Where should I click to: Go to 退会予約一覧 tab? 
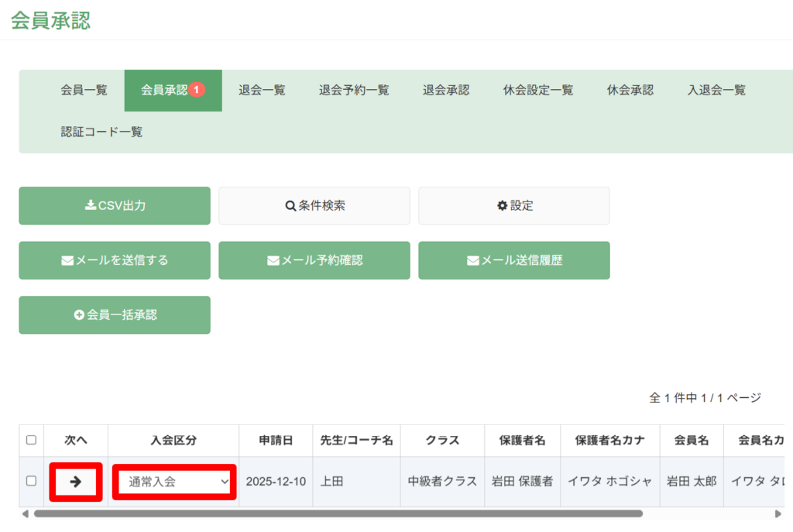(x=354, y=91)
